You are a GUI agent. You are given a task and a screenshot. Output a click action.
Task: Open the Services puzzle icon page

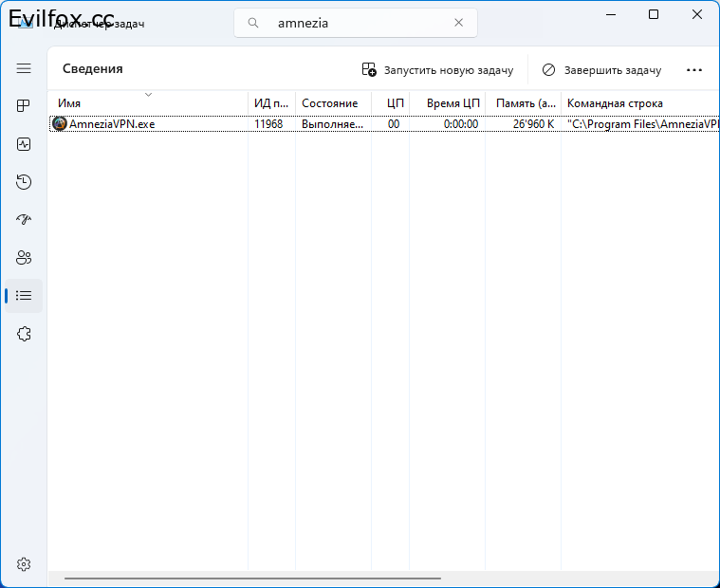point(24,334)
